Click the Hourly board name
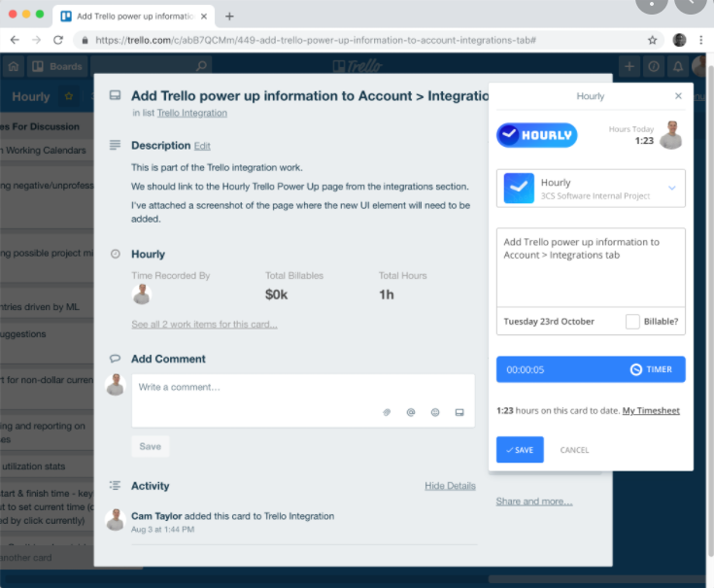 click(x=31, y=96)
